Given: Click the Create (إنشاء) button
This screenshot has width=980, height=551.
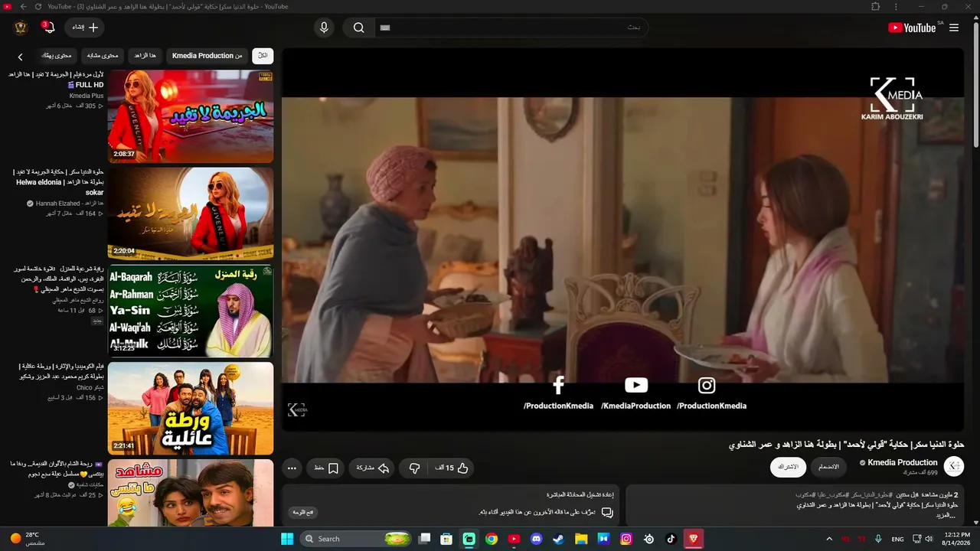Looking at the screenshot, I should pos(84,28).
